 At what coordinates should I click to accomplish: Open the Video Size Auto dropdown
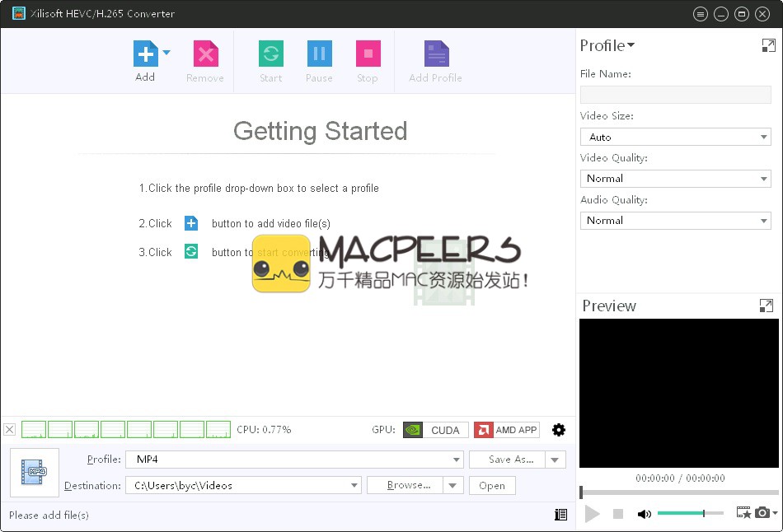coord(675,137)
